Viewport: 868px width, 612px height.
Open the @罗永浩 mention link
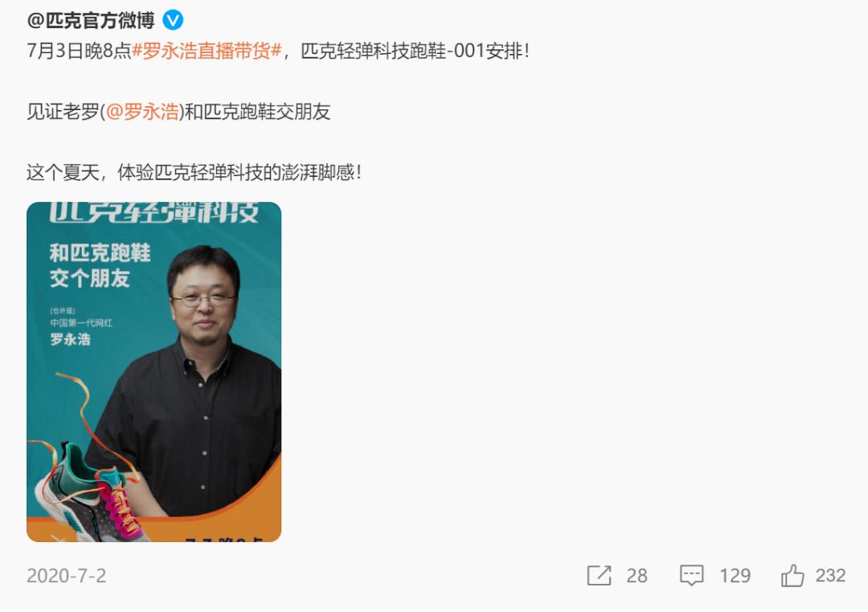[141, 112]
